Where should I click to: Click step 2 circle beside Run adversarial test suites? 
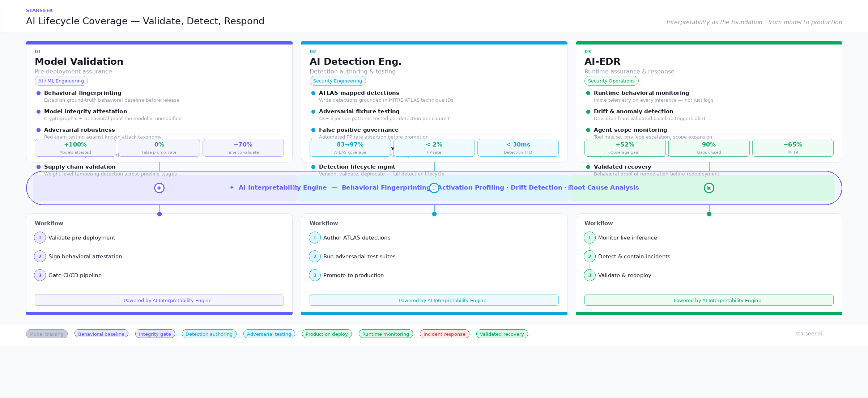click(315, 256)
